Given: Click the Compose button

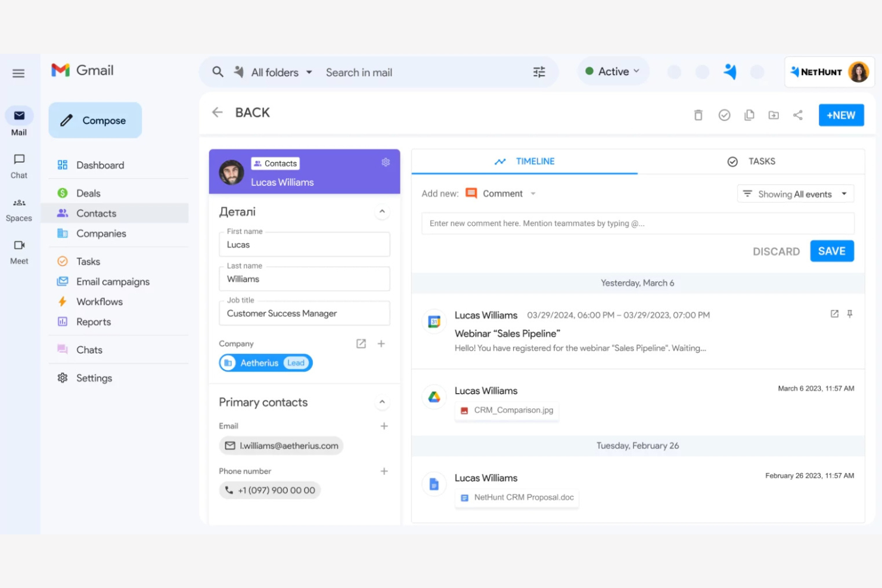Looking at the screenshot, I should point(95,120).
